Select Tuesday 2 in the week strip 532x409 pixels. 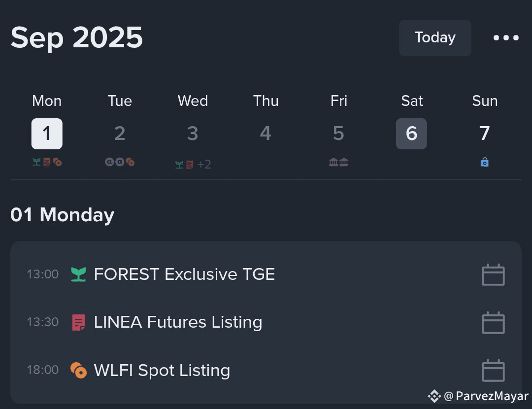(x=120, y=134)
